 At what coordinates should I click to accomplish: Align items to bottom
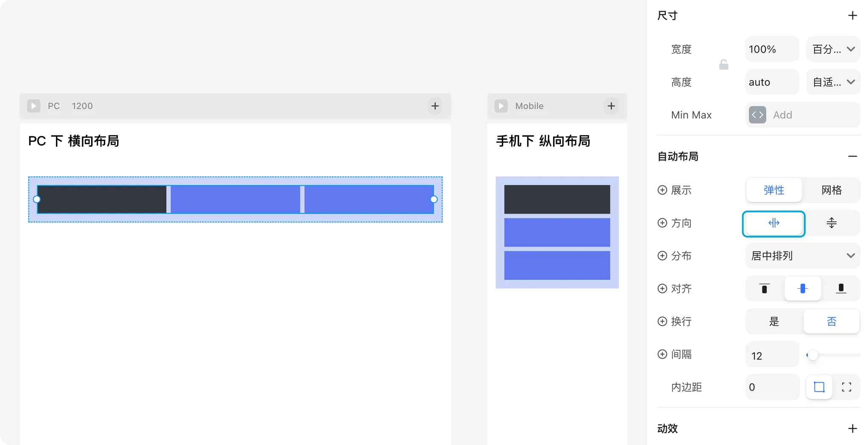(x=841, y=289)
